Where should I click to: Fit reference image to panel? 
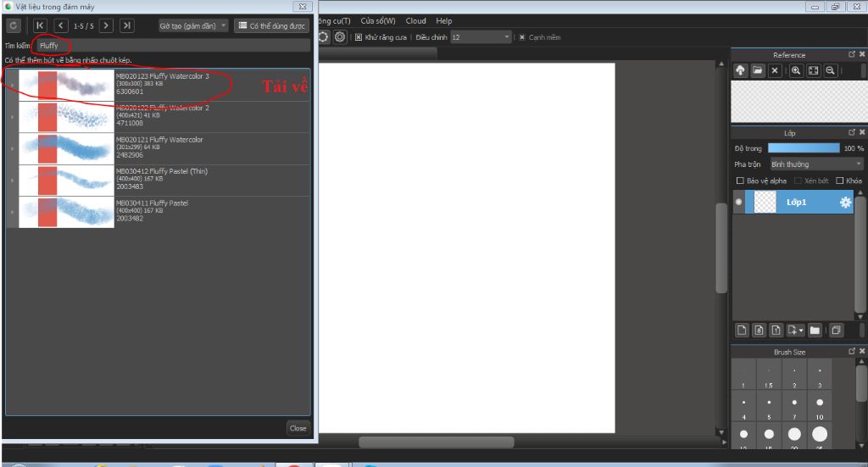tap(813, 70)
